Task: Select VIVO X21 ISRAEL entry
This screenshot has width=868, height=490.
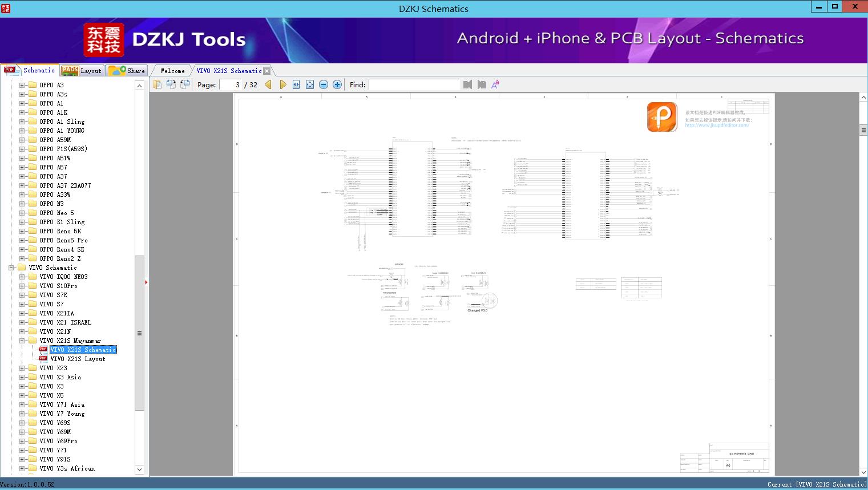Action: pos(65,322)
